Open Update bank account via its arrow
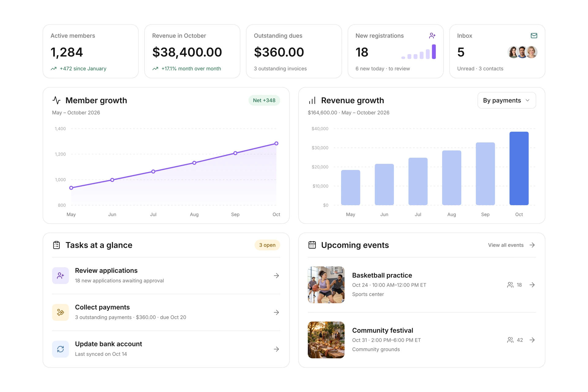The image size is (588, 392). [x=276, y=349]
